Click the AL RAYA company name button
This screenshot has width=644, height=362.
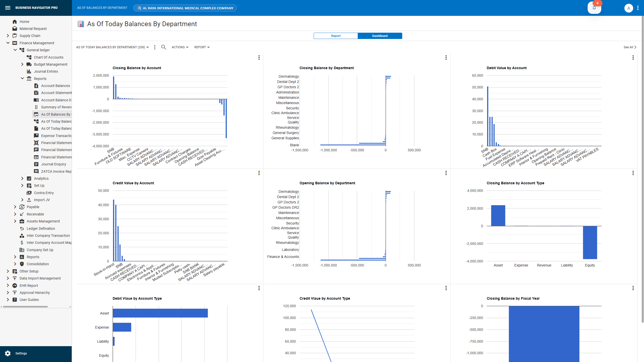click(185, 8)
